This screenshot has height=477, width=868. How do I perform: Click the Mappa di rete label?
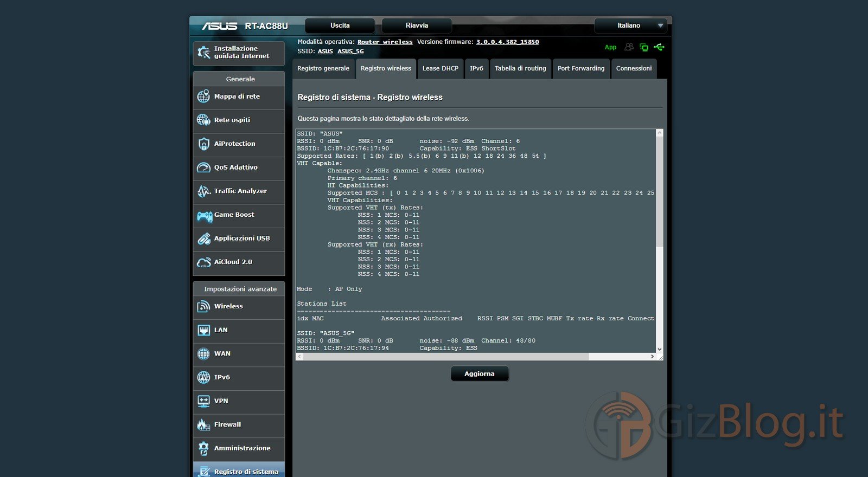pos(237,96)
